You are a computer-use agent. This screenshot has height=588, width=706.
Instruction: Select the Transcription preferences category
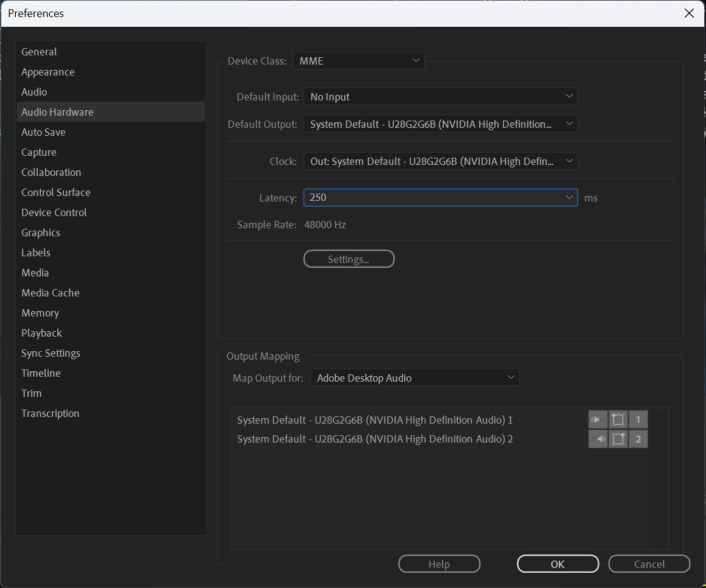pos(50,413)
